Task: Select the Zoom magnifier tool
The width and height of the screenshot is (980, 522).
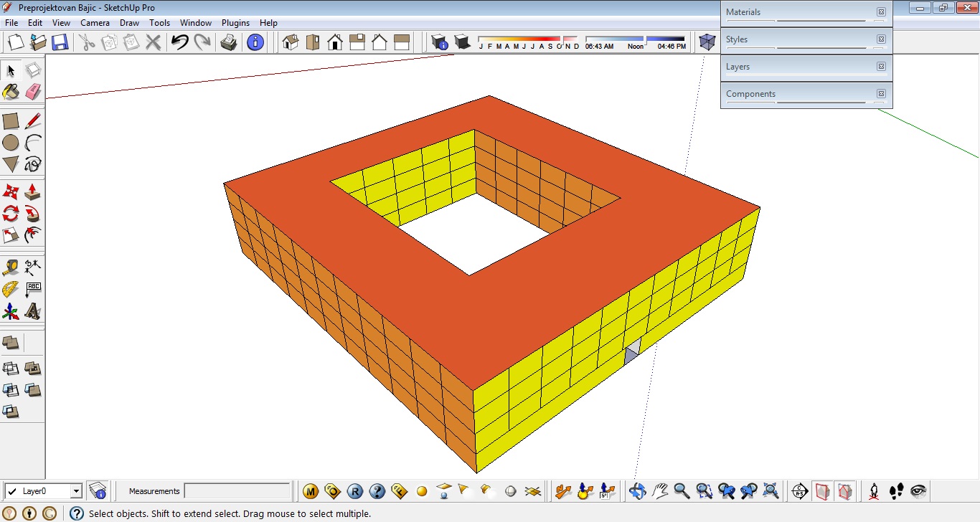Action: point(682,491)
